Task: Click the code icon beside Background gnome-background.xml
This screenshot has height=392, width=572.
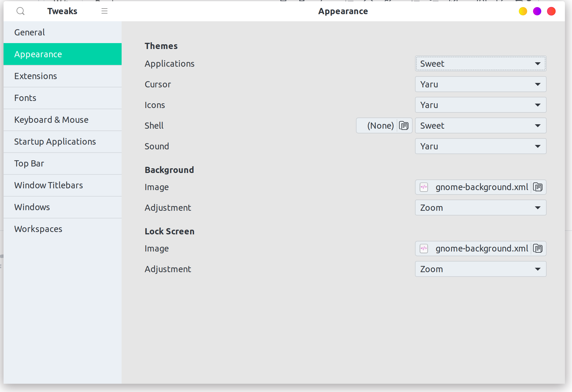Action: click(424, 187)
